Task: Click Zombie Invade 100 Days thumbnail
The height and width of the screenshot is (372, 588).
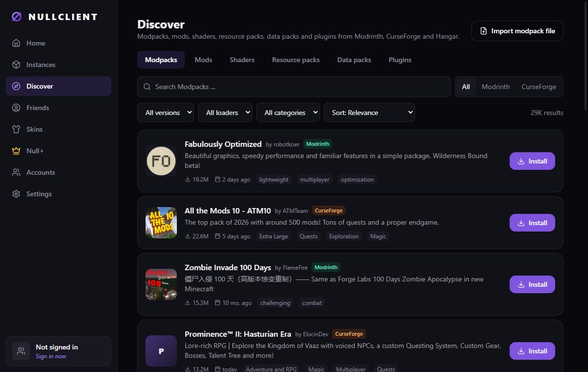Action: coord(161,284)
